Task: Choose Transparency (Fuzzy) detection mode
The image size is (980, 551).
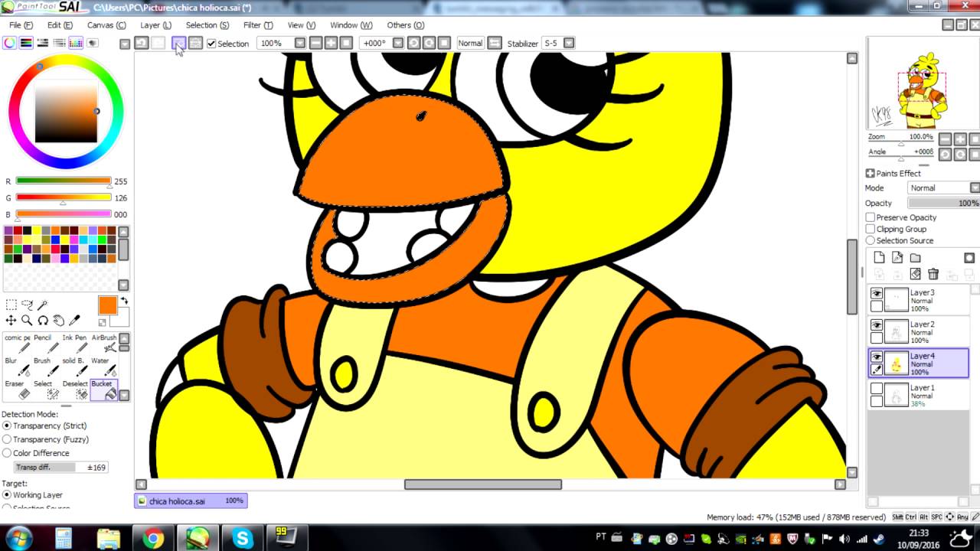Action: [x=7, y=439]
